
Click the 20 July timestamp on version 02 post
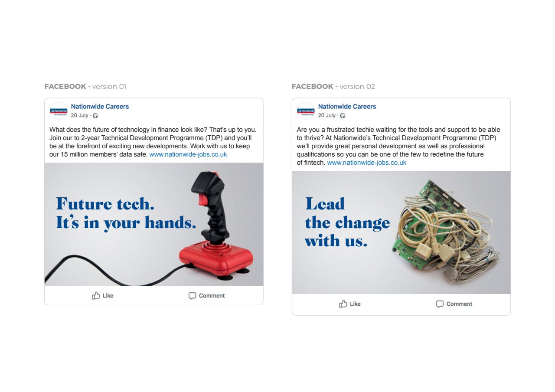pyautogui.click(x=326, y=115)
